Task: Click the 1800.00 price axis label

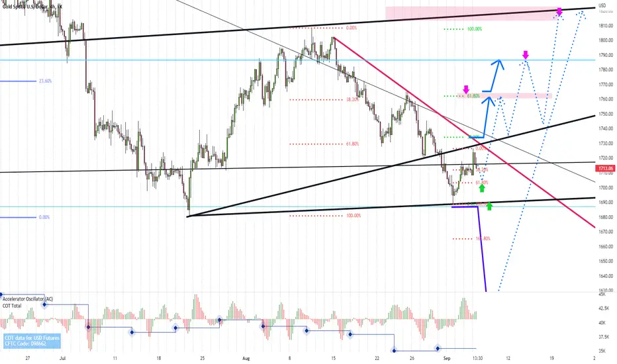Action: [x=606, y=40]
